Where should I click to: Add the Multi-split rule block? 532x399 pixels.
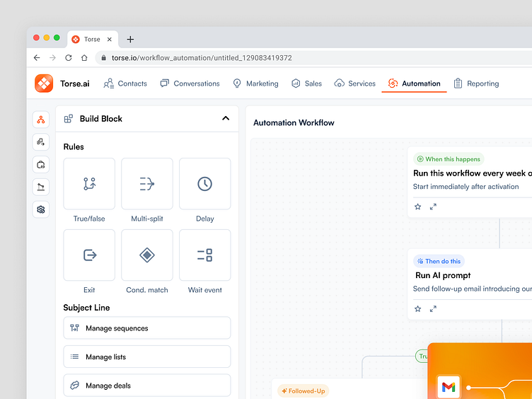click(x=147, y=183)
